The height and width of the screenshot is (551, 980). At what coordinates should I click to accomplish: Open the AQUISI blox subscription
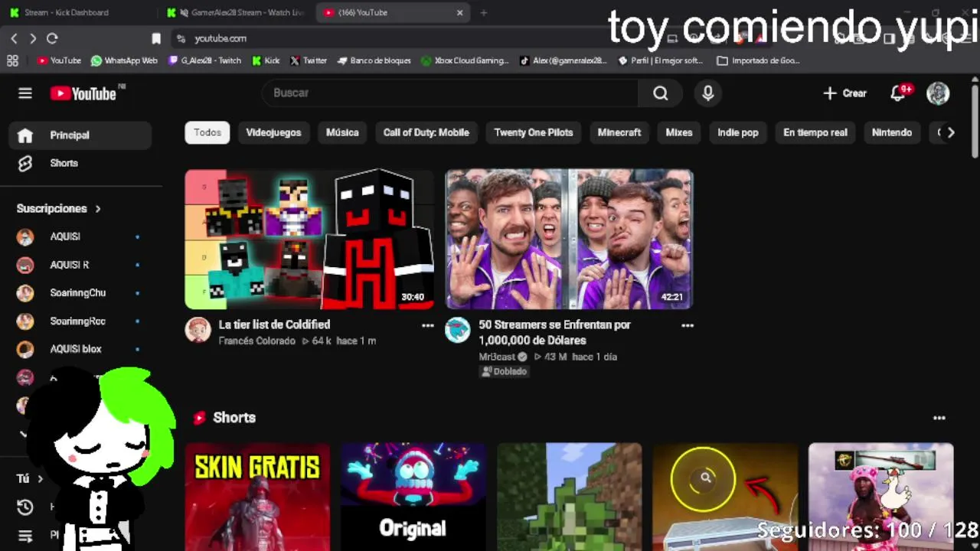point(80,349)
